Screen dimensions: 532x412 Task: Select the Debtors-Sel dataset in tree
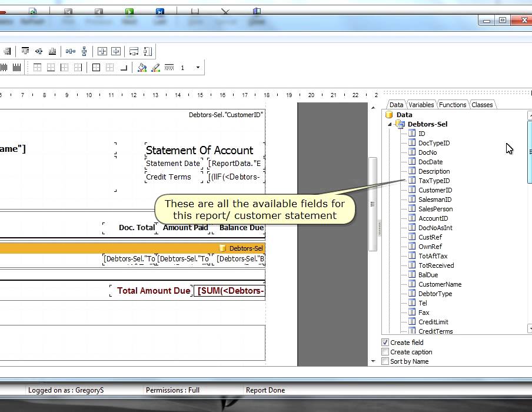(427, 124)
